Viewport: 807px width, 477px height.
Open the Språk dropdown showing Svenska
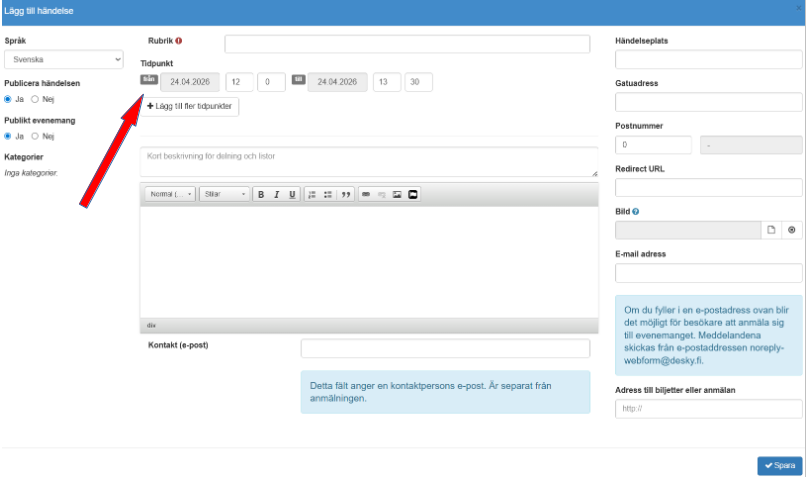click(x=62, y=60)
